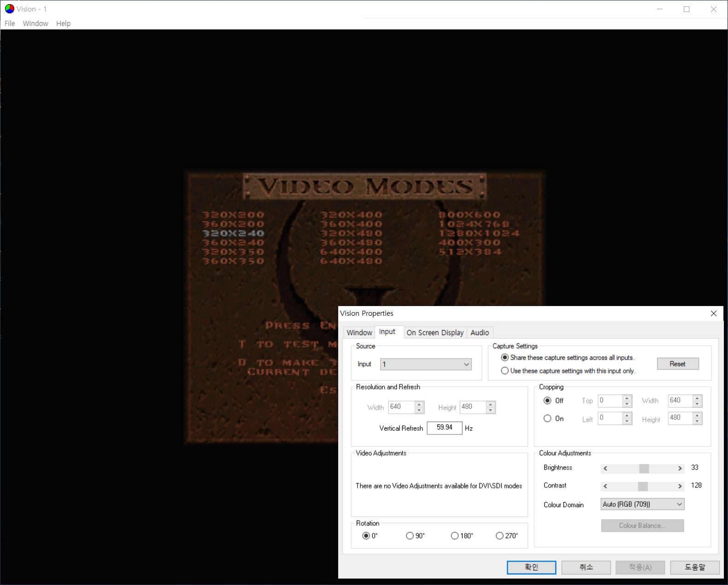Screen dimensions: 728x585
Task: Click Contrast right arrow to increase
Action: pyautogui.click(x=680, y=487)
